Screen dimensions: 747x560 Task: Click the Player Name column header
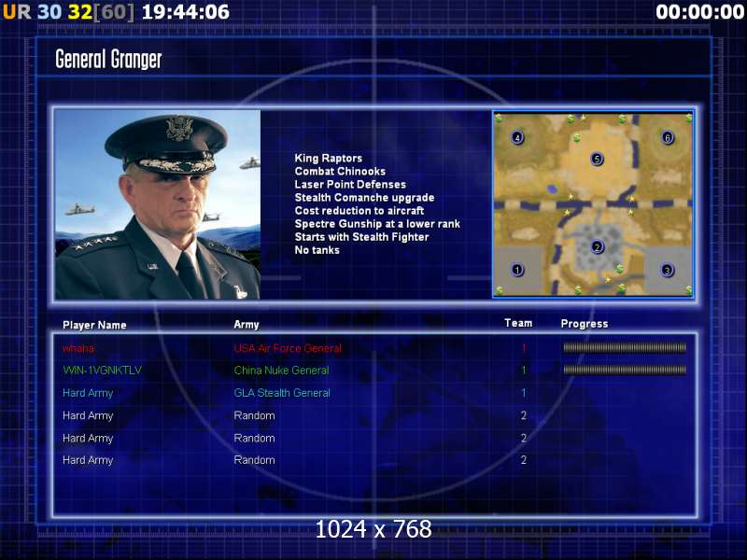pyautogui.click(x=94, y=325)
